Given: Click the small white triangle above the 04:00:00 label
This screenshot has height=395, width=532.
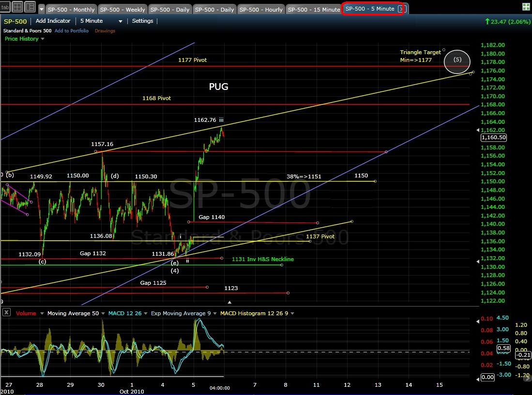Looking at the screenshot, I should click(230, 302).
